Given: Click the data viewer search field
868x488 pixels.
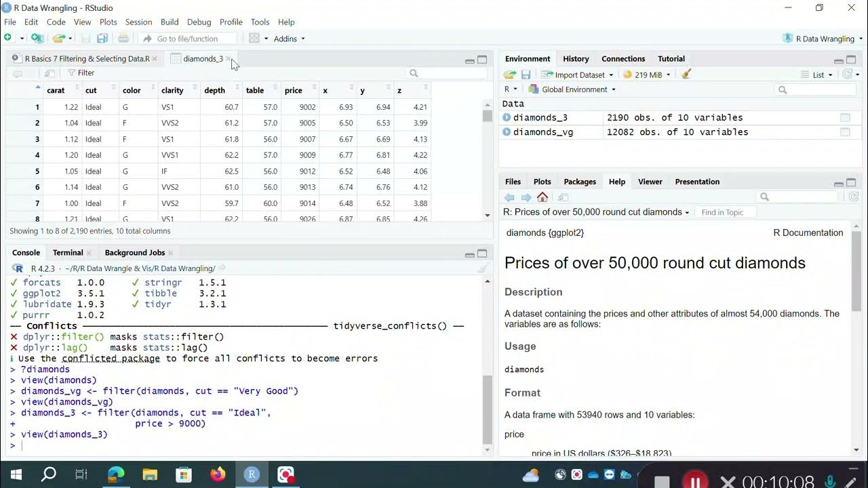Looking at the screenshot, I should click(446, 73).
